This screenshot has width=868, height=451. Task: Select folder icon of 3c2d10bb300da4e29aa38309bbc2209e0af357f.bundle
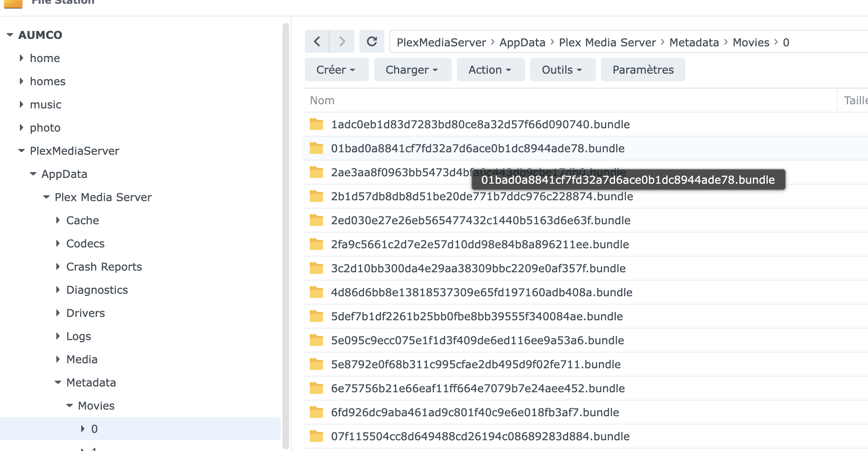pyautogui.click(x=316, y=268)
